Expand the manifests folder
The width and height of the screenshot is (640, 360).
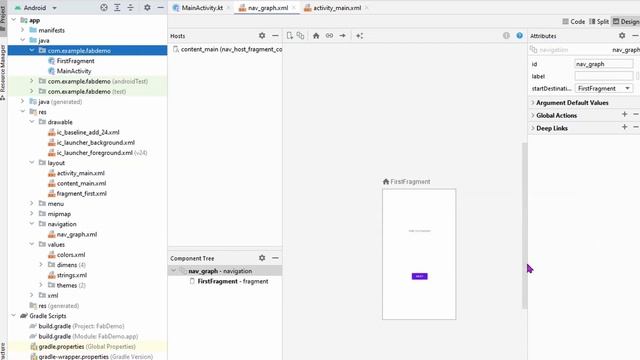click(x=22, y=30)
